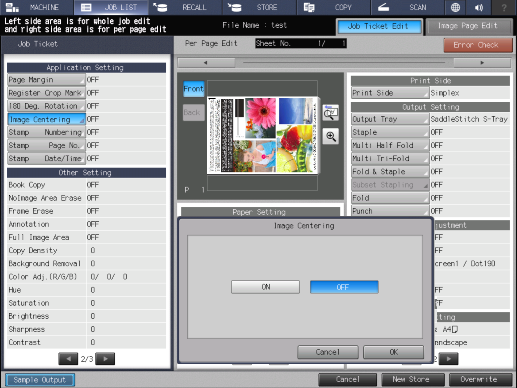
Task: Go to previous Job Ticket page arrow
Action: click(68, 359)
